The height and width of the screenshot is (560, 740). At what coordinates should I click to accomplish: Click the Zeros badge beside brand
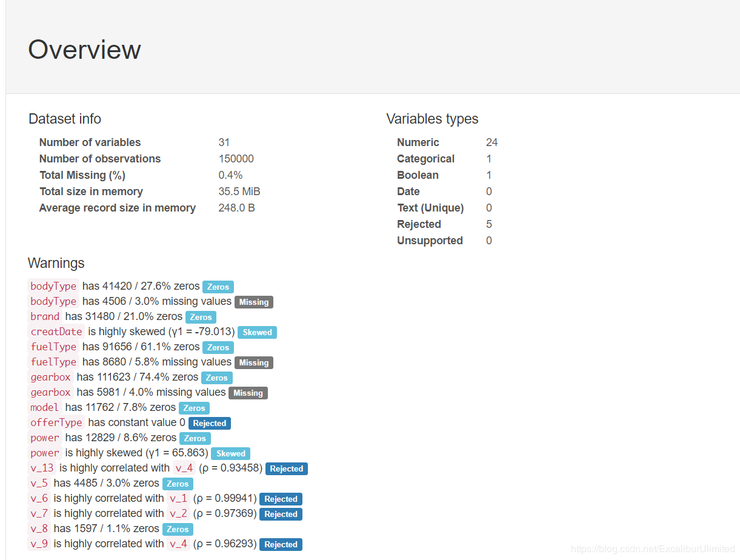point(201,317)
